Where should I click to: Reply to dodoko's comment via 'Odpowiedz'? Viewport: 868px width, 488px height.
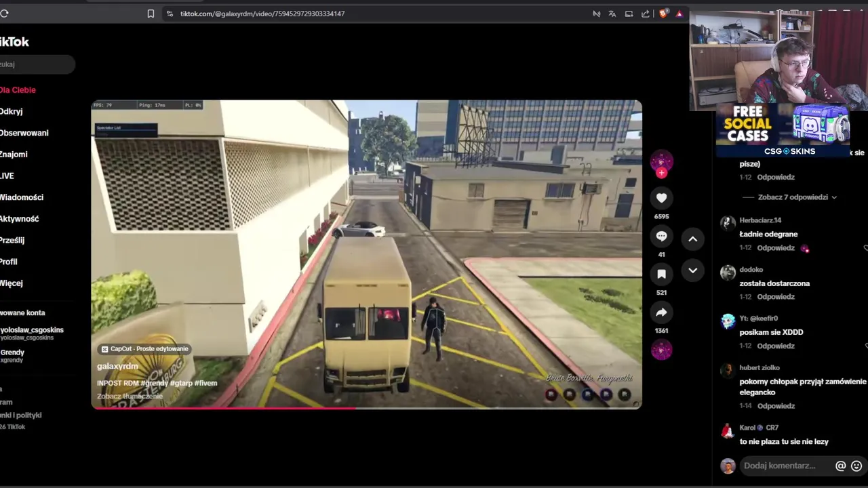coord(776,297)
